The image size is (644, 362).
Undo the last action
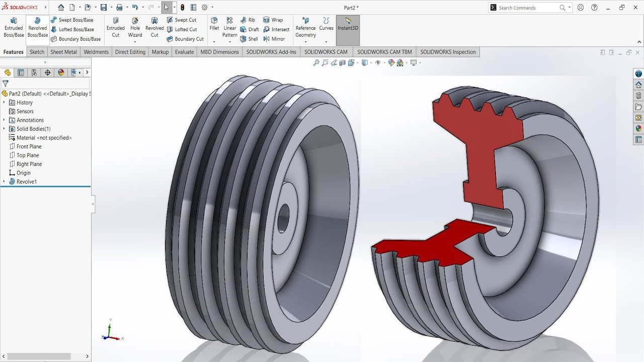pyautogui.click(x=135, y=8)
